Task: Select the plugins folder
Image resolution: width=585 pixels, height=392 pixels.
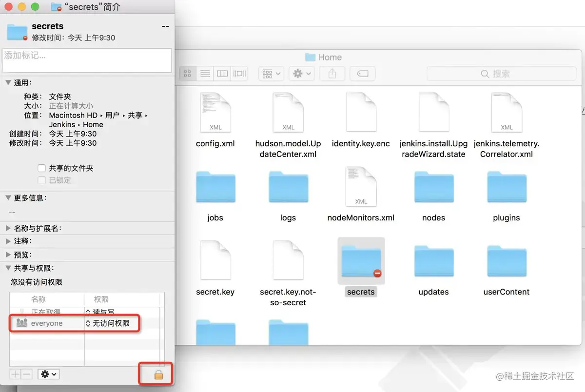Action: pos(507,187)
